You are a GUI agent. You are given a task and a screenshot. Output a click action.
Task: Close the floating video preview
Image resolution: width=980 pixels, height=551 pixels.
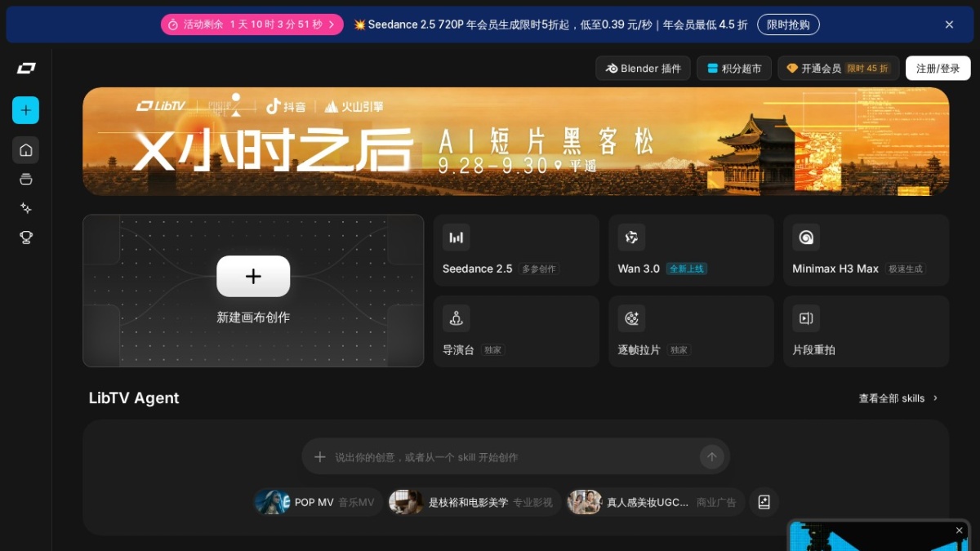pyautogui.click(x=959, y=531)
